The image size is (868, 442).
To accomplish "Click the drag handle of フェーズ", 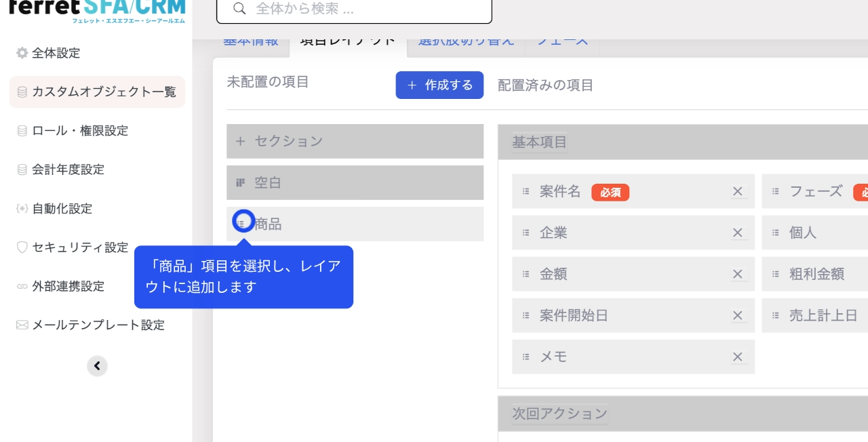I will (x=776, y=192).
